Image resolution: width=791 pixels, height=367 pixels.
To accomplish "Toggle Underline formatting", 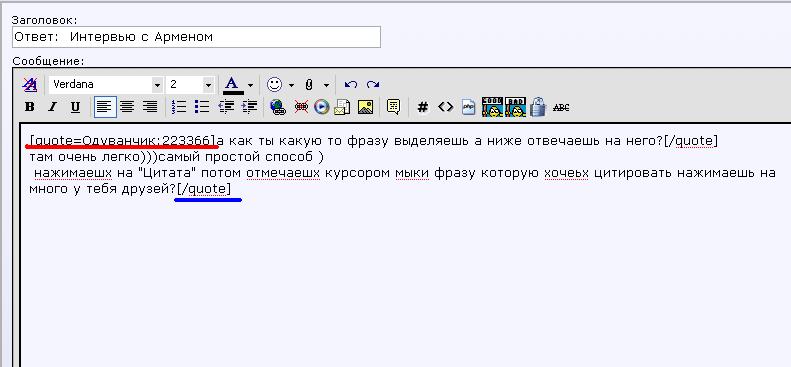I will pyautogui.click(x=75, y=107).
